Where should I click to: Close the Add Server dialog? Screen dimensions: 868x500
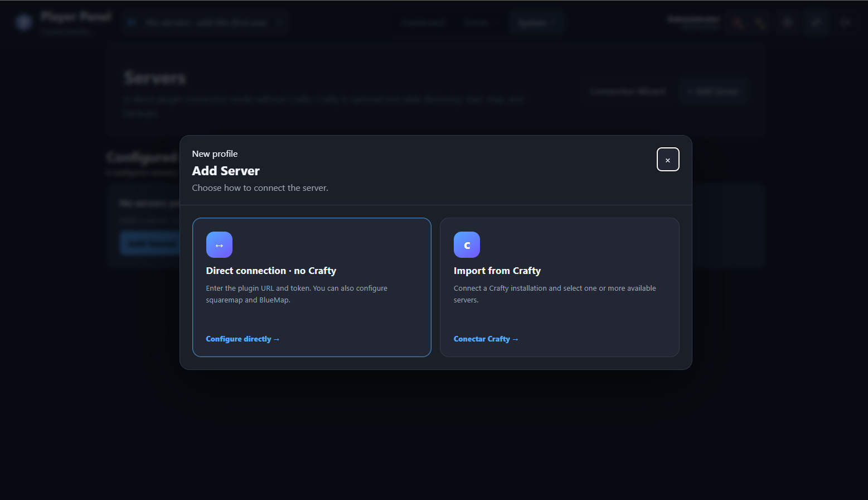pos(668,160)
